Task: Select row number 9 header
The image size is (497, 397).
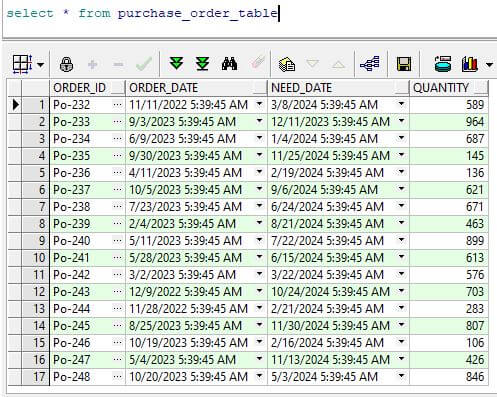Action: point(36,241)
